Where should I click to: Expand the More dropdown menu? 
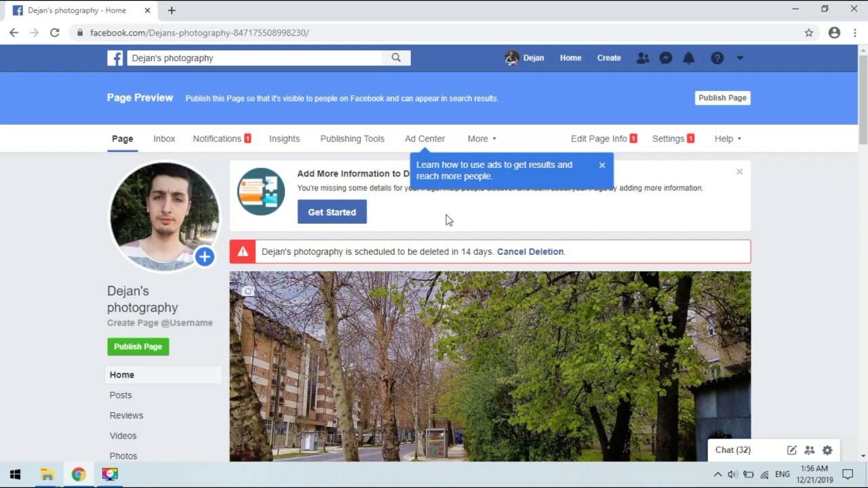point(481,139)
